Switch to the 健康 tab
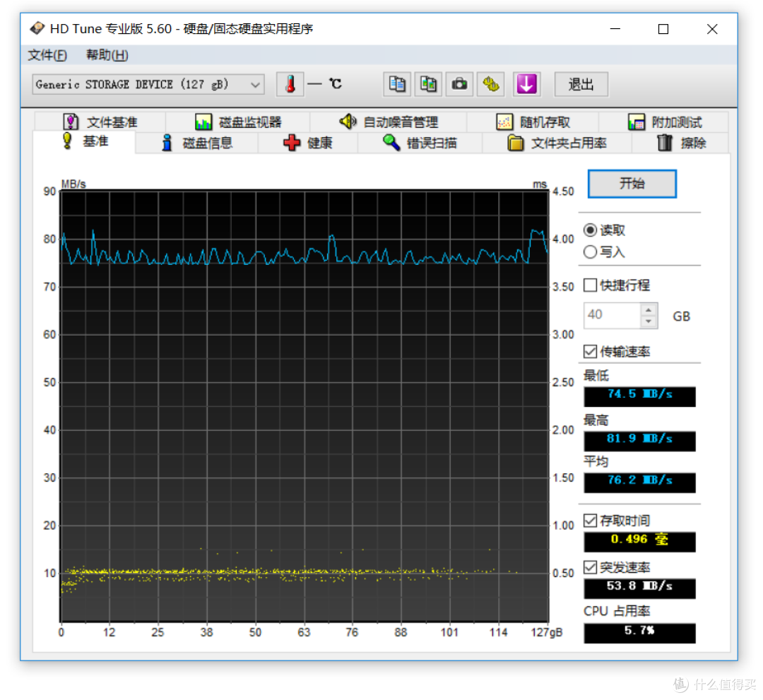The image size is (763, 700). (308, 143)
